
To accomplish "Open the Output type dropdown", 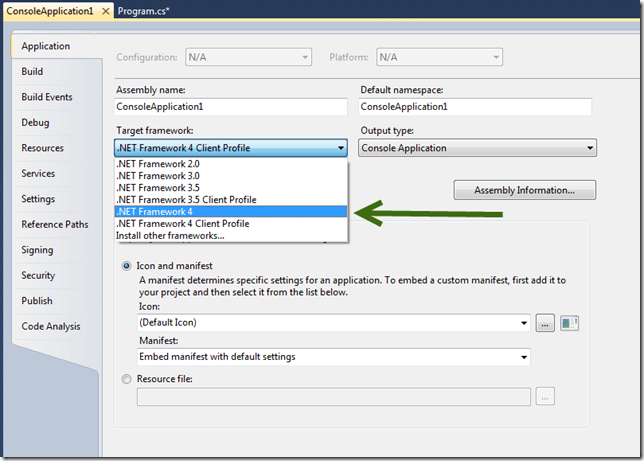I will pos(477,148).
